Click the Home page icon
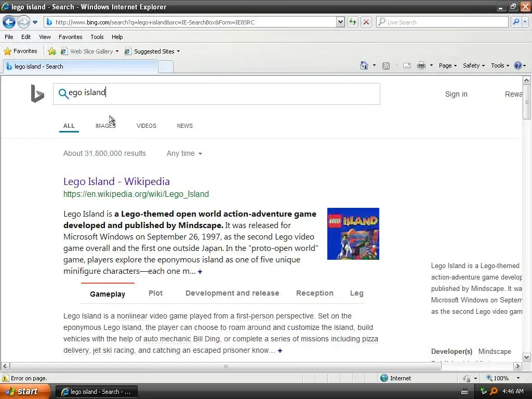The image size is (532, 399). click(364, 65)
